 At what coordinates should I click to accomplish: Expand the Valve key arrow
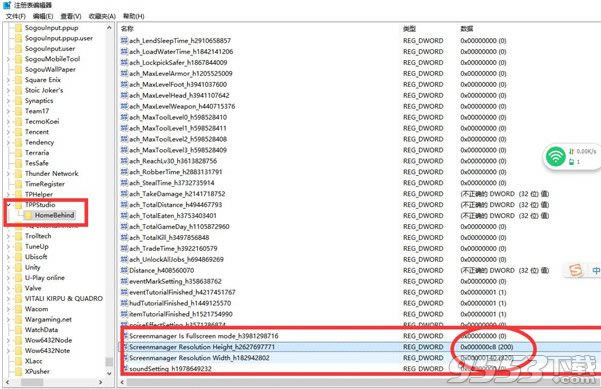8,288
